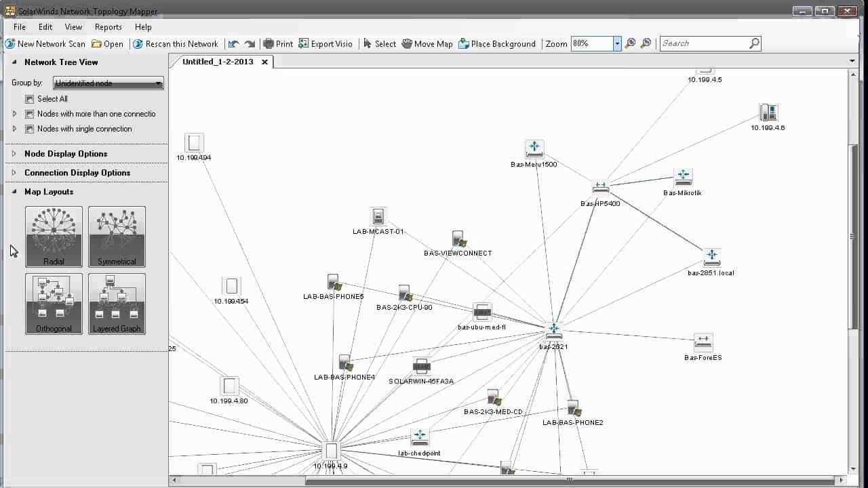The height and width of the screenshot is (488, 868).
Task: Select the Bas-ForeES switch node icon
Action: coord(703,342)
